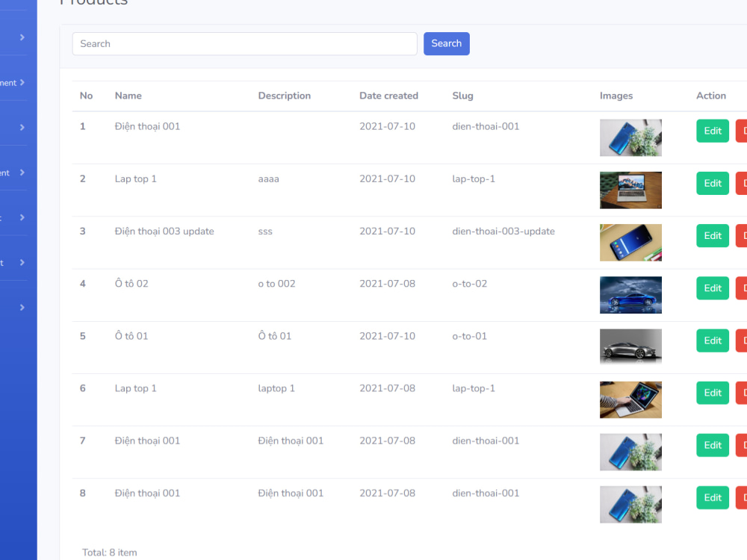Click description cell 'laptop 1'

coord(276,388)
